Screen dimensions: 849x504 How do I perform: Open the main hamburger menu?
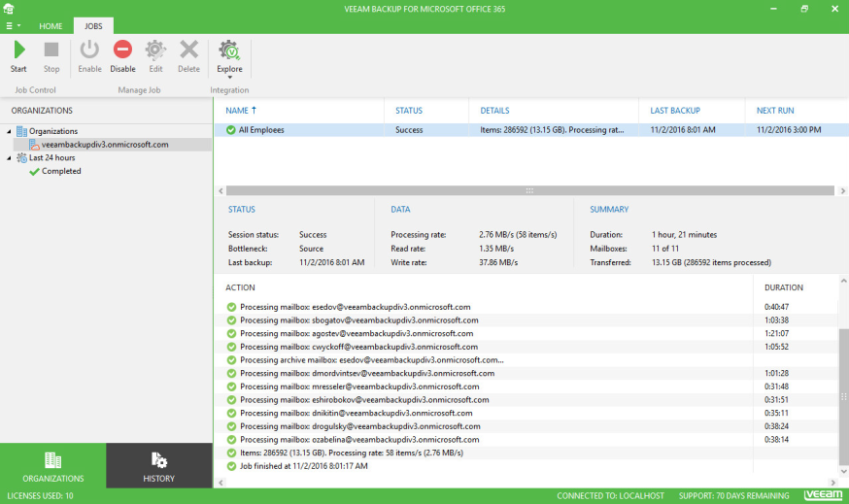click(13, 26)
